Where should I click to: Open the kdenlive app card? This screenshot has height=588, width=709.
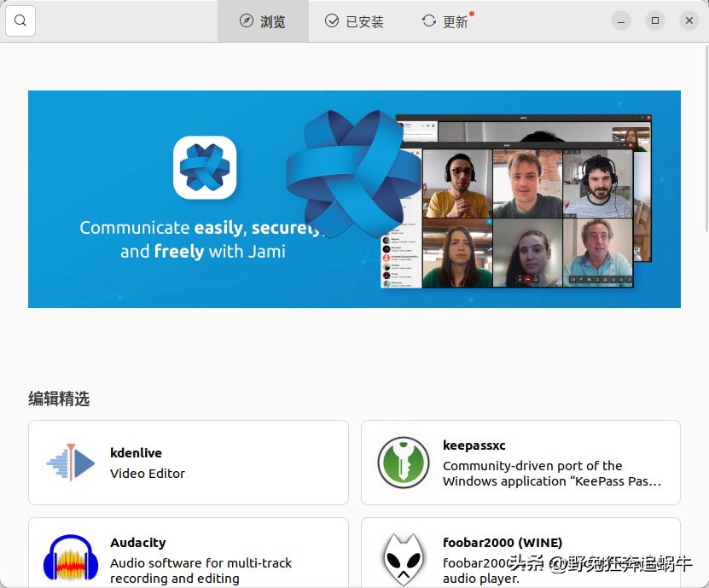189,463
